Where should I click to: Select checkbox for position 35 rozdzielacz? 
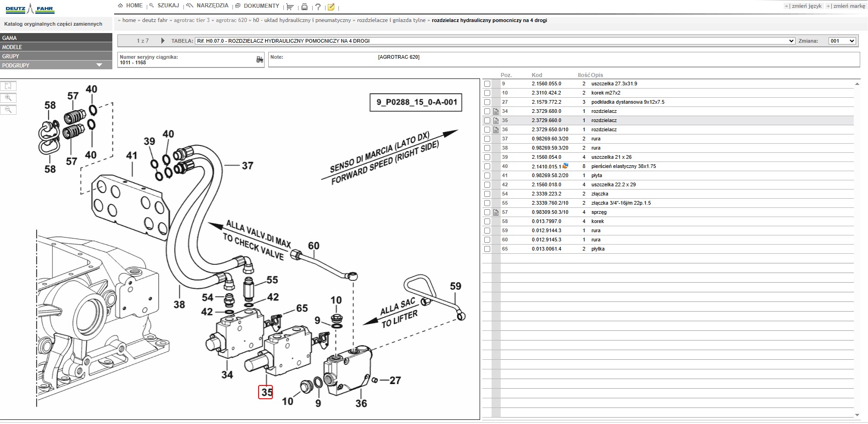pyautogui.click(x=487, y=121)
